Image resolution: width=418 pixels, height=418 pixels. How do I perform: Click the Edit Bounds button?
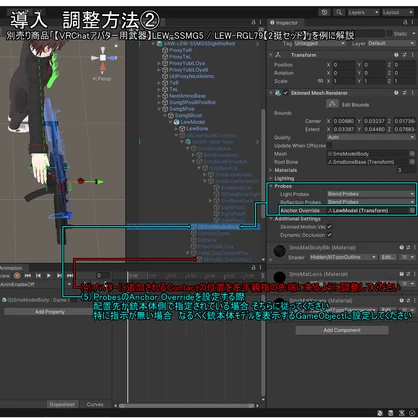pos(332,104)
